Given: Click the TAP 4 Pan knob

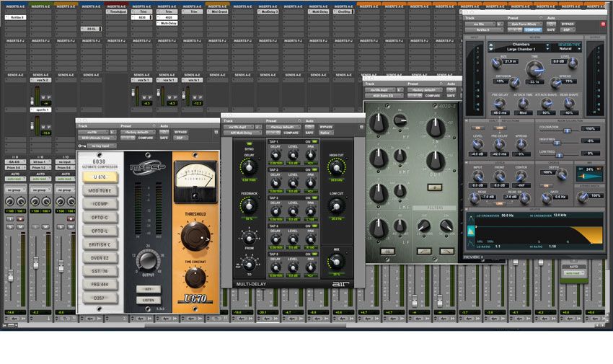Looking at the screenshot, I should (x=310, y=240).
